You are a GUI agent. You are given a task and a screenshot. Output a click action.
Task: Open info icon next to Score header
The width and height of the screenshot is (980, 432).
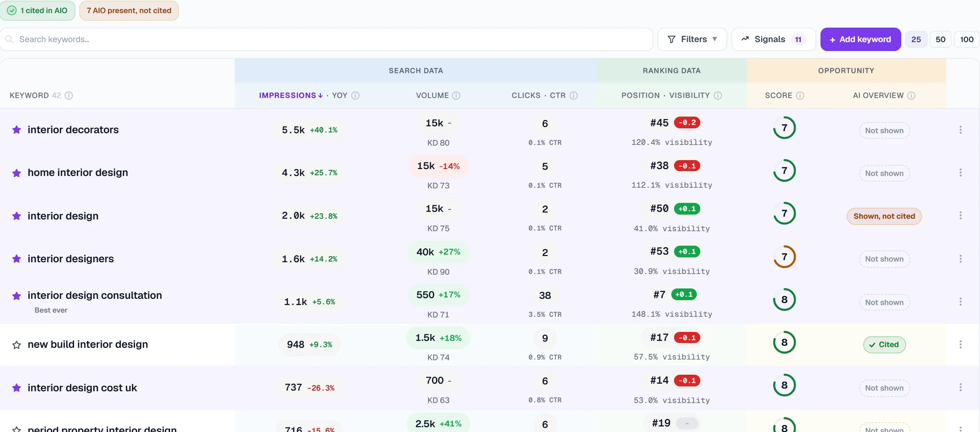[800, 96]
